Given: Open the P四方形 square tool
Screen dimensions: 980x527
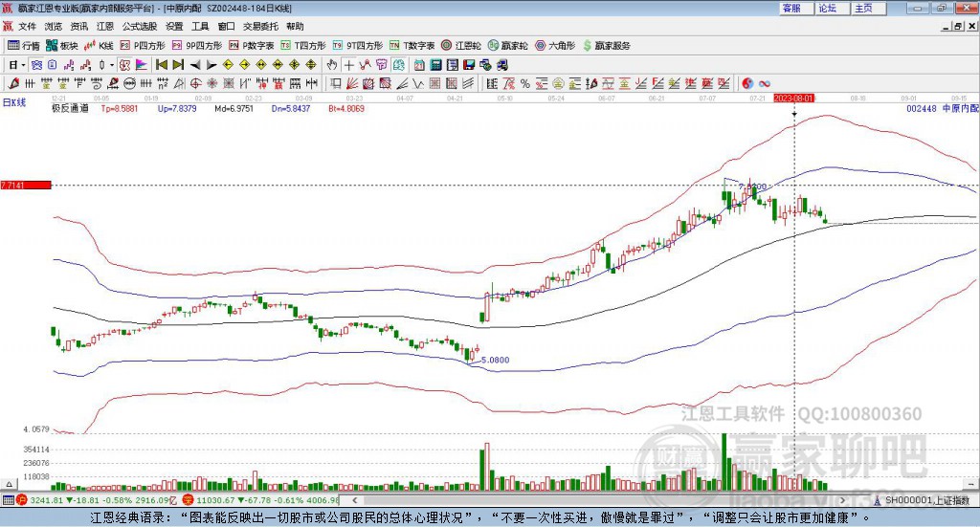Looking at the screenshot, I should point(143,46).
